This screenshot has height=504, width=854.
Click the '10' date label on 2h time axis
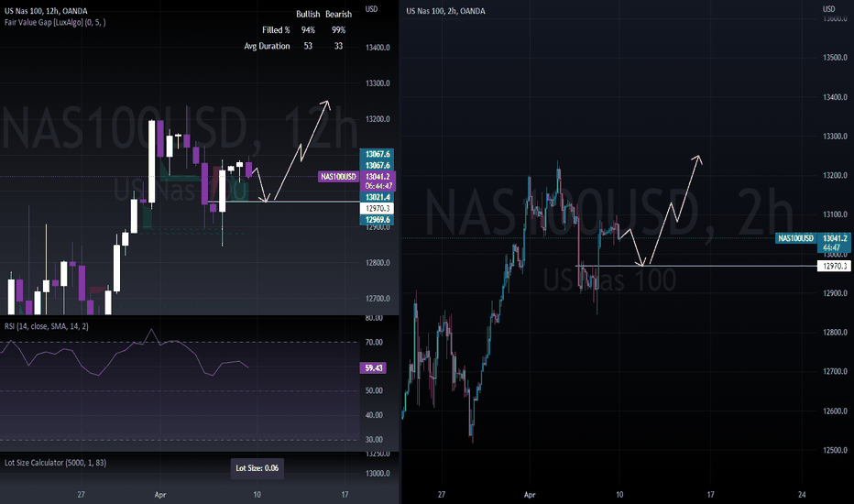(619, 495)
